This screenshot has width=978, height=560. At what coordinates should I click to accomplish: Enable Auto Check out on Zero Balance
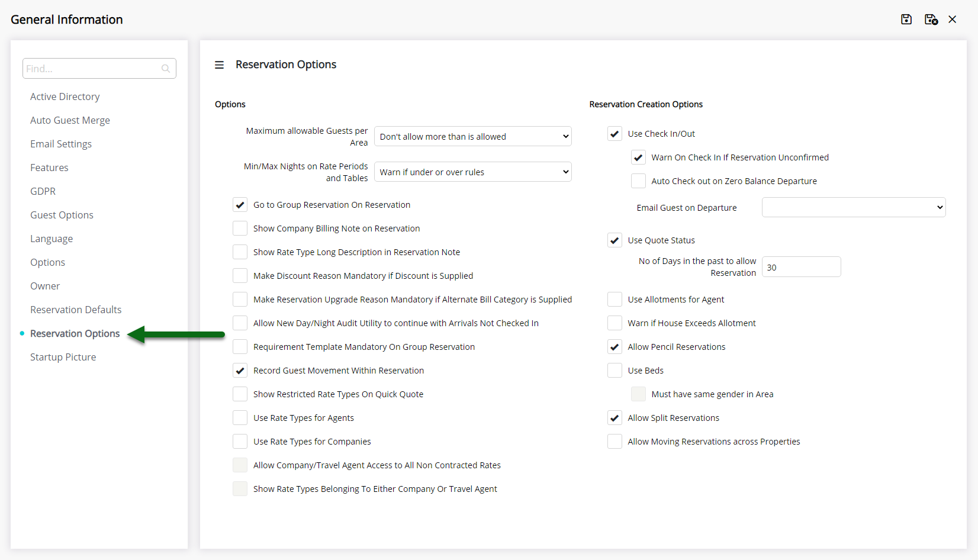point(638,181)
